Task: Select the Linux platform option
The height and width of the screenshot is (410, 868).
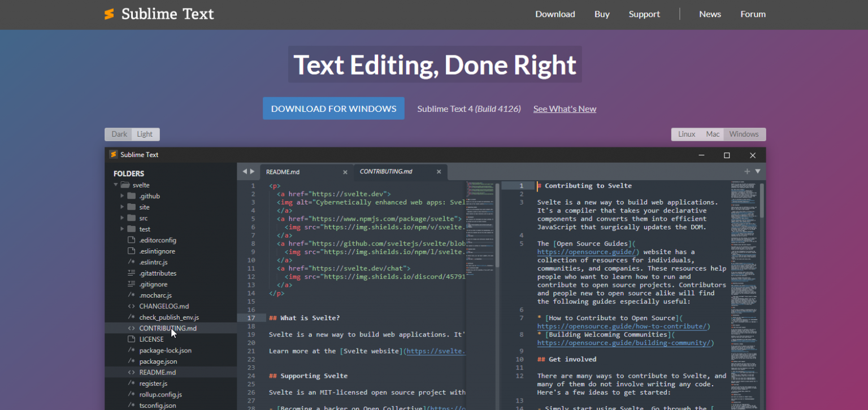Action: click(x=687, y=134)
